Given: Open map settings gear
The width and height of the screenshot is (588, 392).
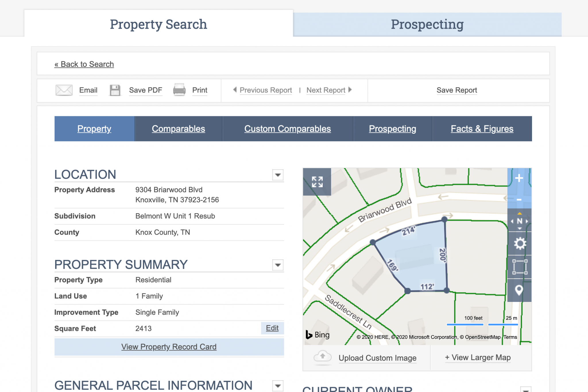Looking at the screenshot, I should (x=520, y=244).
